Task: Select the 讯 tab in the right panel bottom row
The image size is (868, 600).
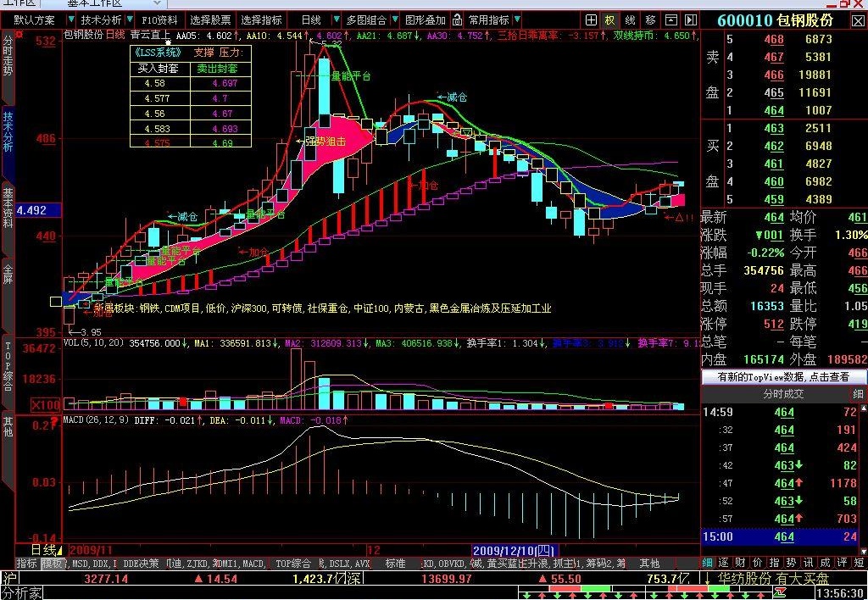Action: point(808,563)
